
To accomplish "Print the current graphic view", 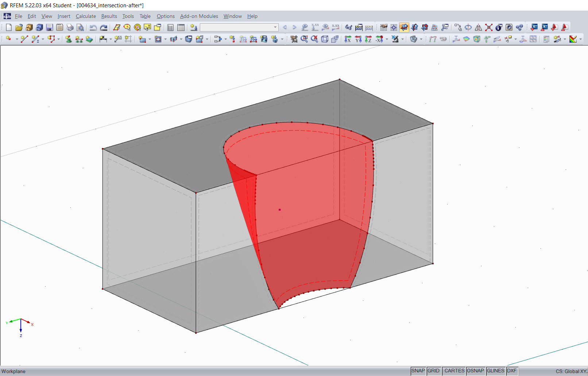I will tap(70, 27).
